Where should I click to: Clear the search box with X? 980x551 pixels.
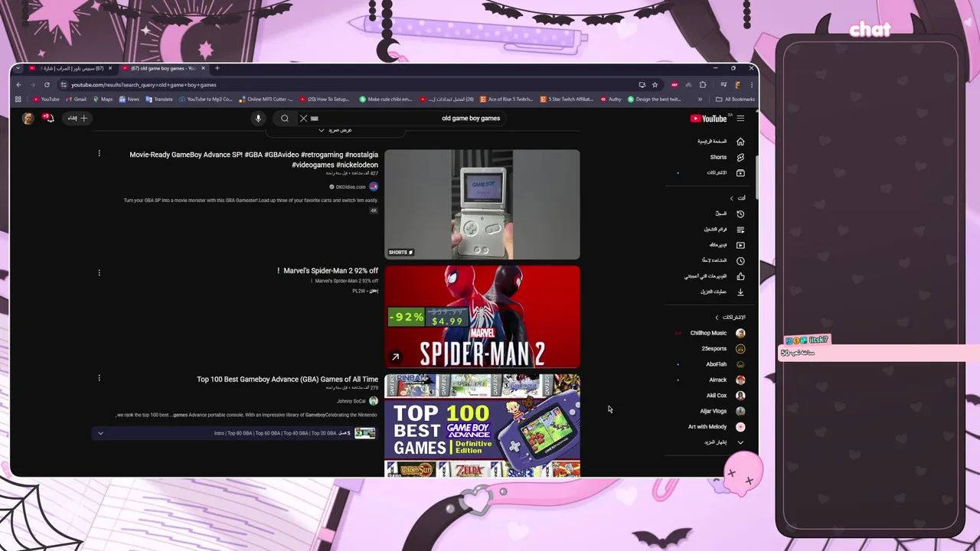pos(303,118)
